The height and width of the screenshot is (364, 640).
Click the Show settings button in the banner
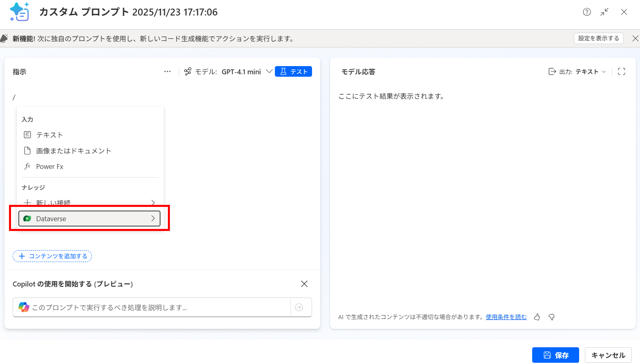tap(598, 38)
